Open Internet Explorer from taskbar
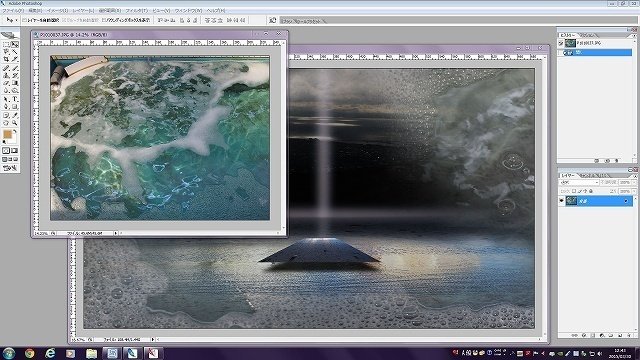 click(x=50, y=353)
